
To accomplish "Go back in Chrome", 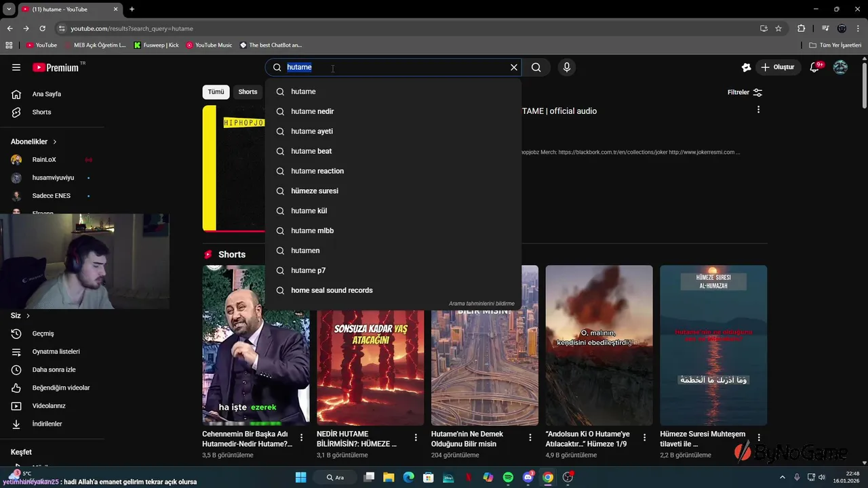I will click(10, 28).
